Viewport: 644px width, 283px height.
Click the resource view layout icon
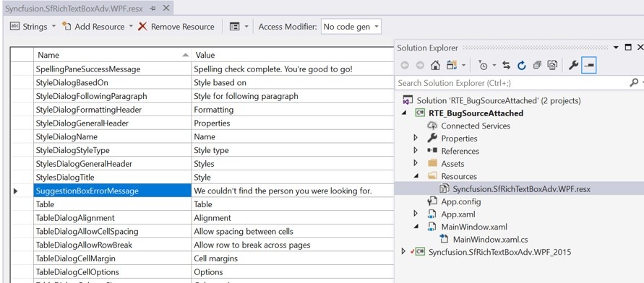234,27
